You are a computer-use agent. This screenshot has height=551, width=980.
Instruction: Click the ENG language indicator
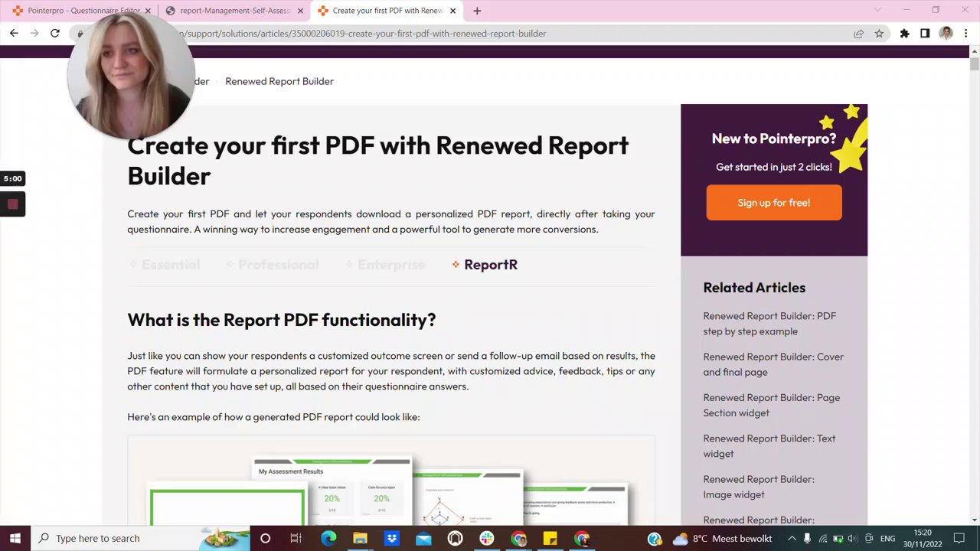pyautogui.click(x=887, y=539)
